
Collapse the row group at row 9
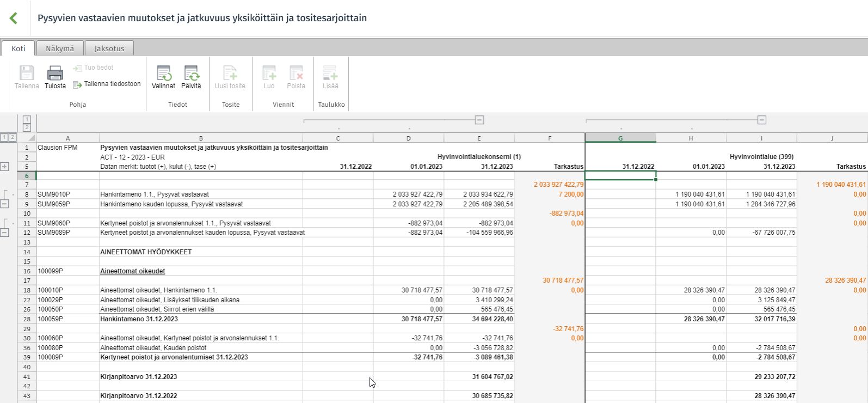[x=4, y=204]
